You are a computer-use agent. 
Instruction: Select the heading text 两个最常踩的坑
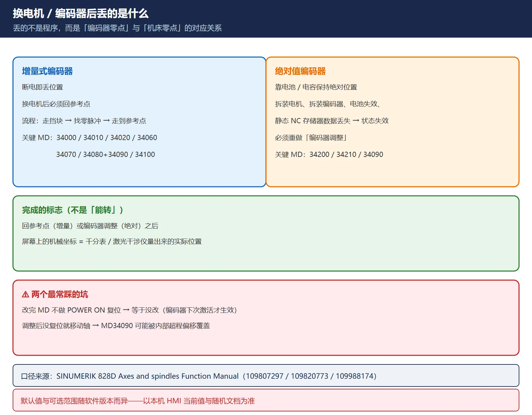click(x=60, y=294)
